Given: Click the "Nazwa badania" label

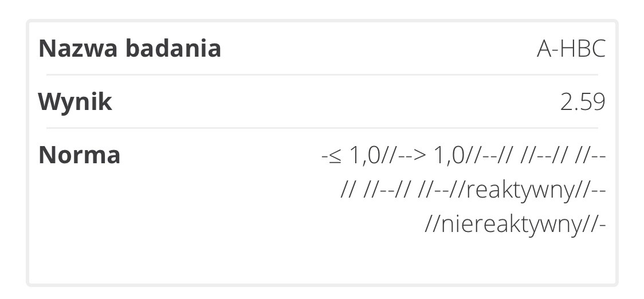Looking at the screenshot, I should pos(129,49).
